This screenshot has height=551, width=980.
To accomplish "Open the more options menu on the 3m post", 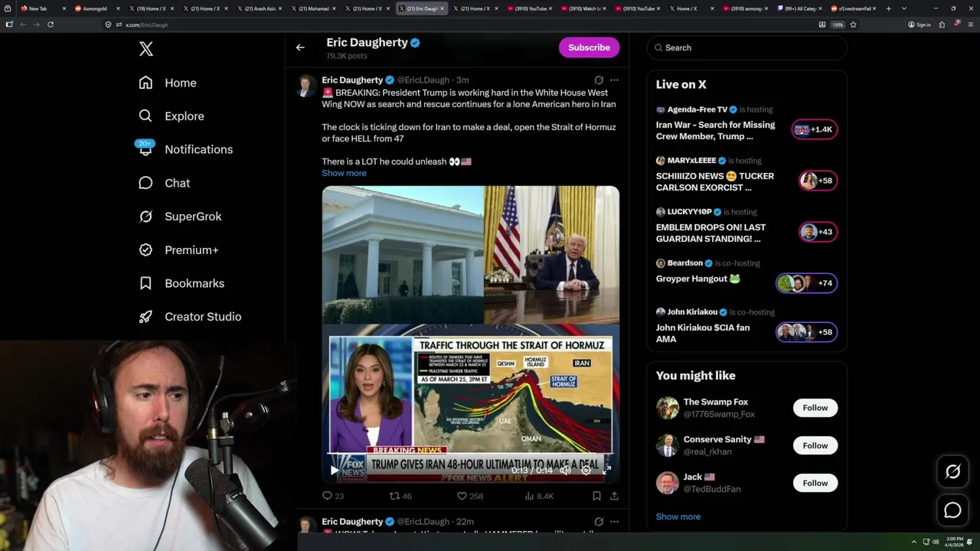I will [x=614, y=80].
